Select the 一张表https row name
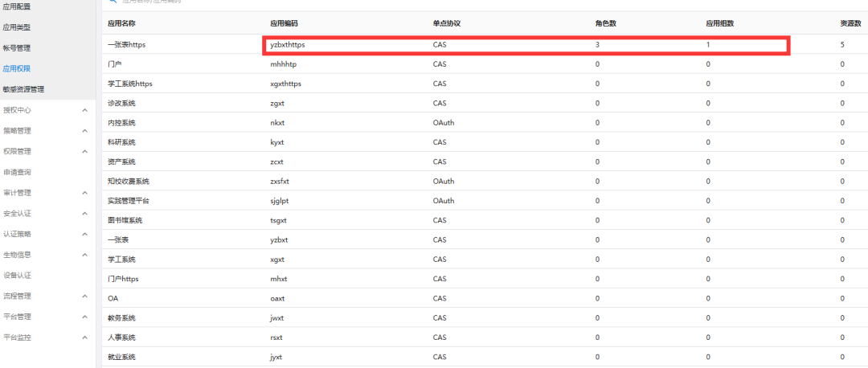Viewport: 868px width, 368px height. (127, 45)
